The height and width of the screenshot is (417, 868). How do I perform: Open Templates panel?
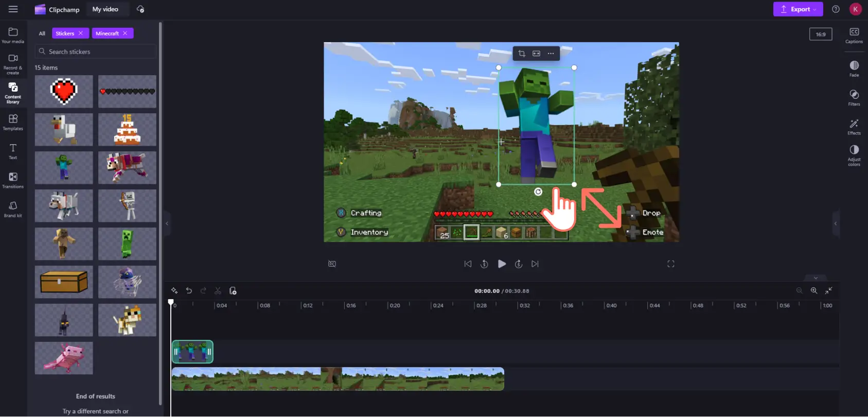click(x=13, y=123)
